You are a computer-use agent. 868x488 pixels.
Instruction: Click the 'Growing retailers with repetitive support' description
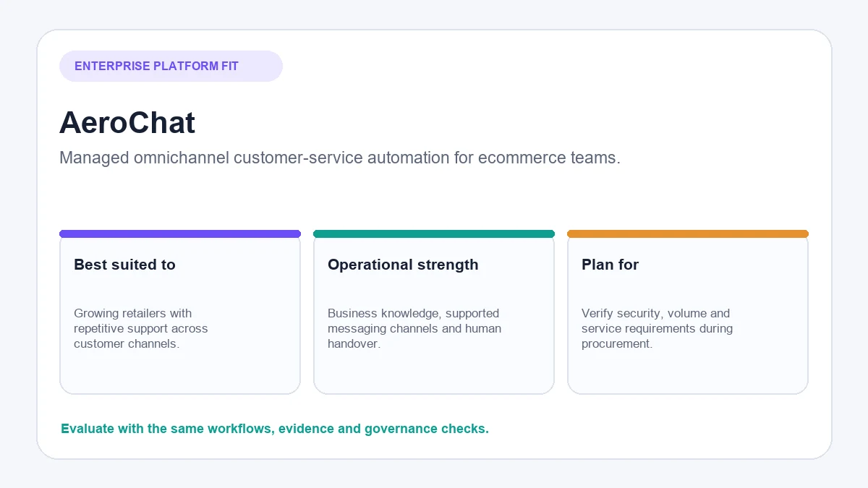(141, 328)
